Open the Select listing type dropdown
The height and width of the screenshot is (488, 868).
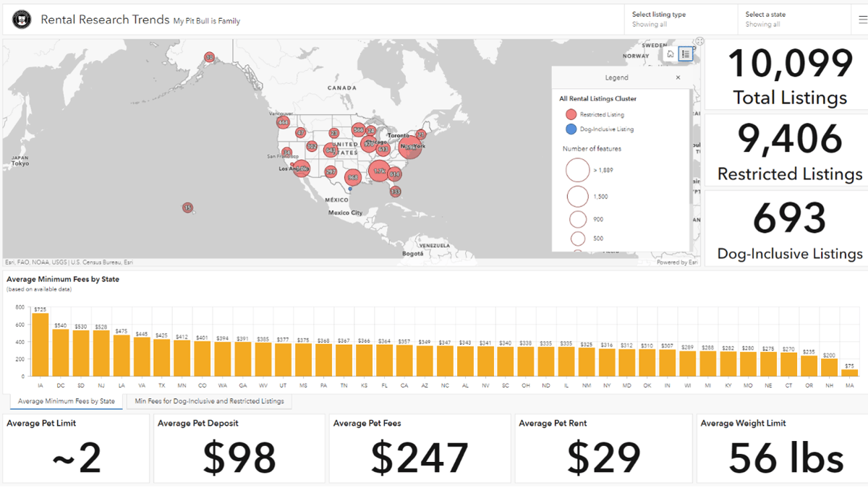678,20
